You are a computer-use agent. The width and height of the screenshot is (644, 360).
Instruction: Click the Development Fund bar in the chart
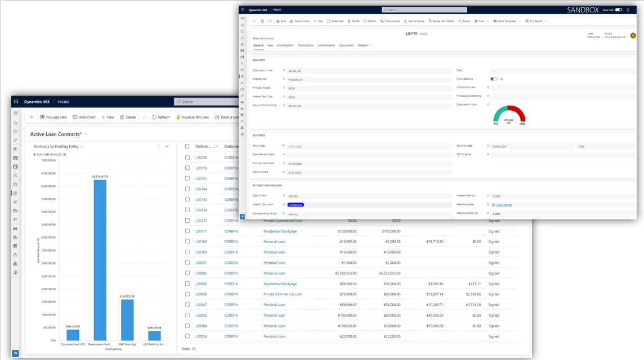(100, 260)
